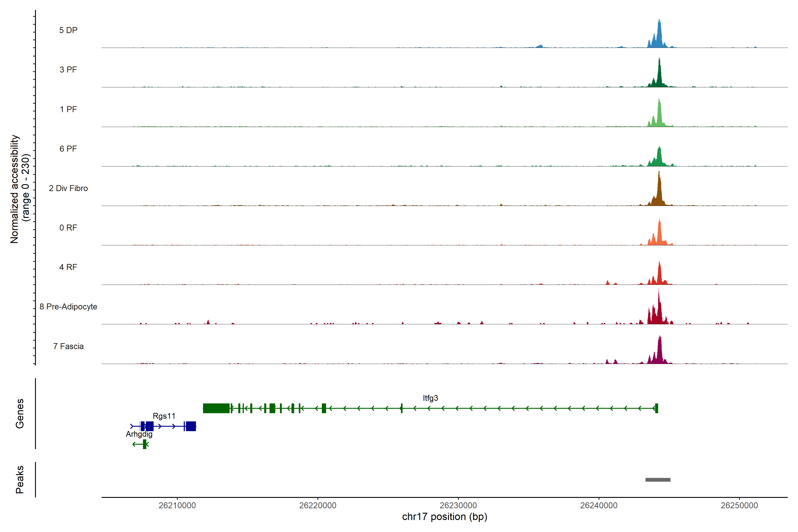The height and width of the screenshot is (532, 798).
Task: Click the Itfg3 gene label
Action: (x=430, y=398)
